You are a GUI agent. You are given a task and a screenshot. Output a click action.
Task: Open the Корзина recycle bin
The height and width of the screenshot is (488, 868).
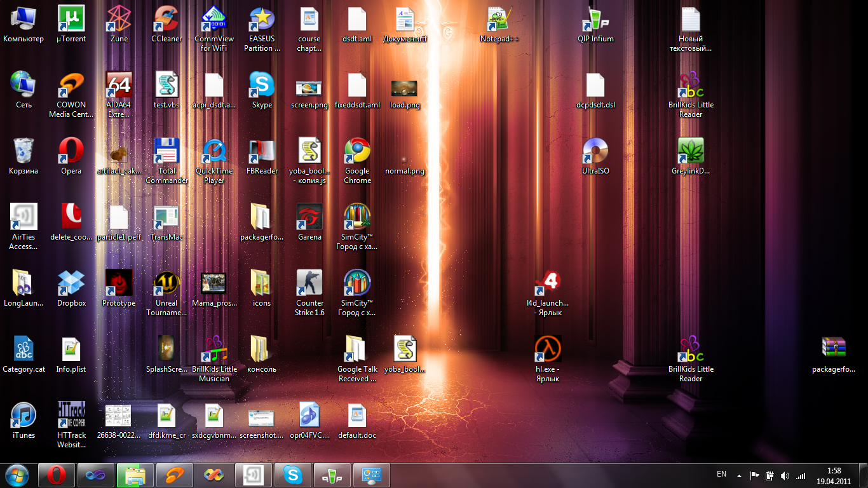(x=24, y=151)
